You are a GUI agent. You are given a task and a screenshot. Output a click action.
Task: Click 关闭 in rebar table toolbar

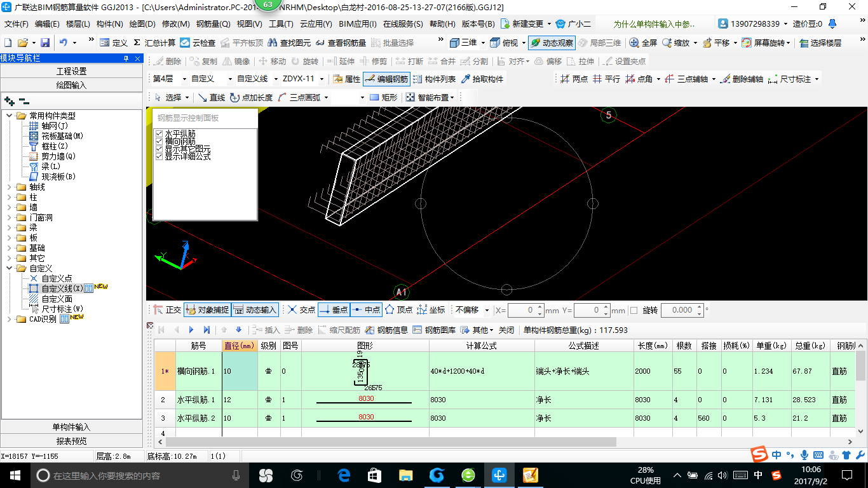click(x=506, y=330)
